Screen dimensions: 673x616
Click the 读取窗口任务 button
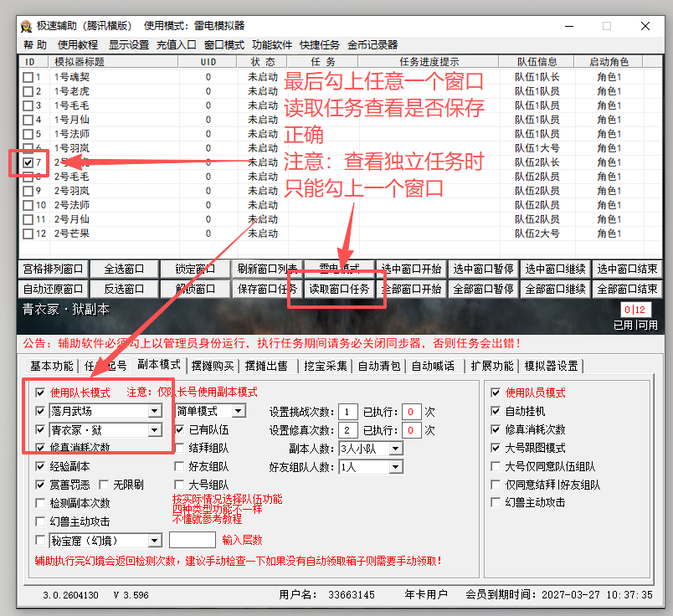coord(339,289)
